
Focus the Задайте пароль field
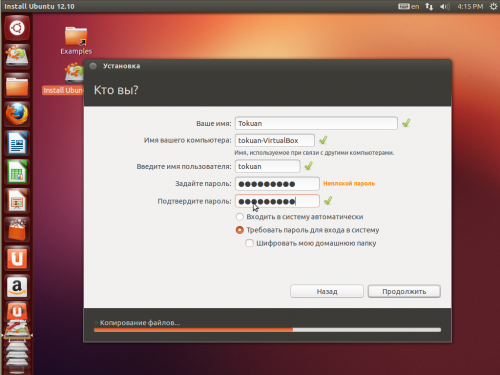click(277, 184)
